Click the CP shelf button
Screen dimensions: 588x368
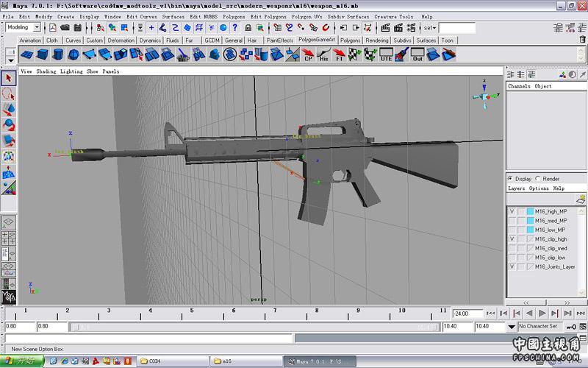(x=308, y=54)
